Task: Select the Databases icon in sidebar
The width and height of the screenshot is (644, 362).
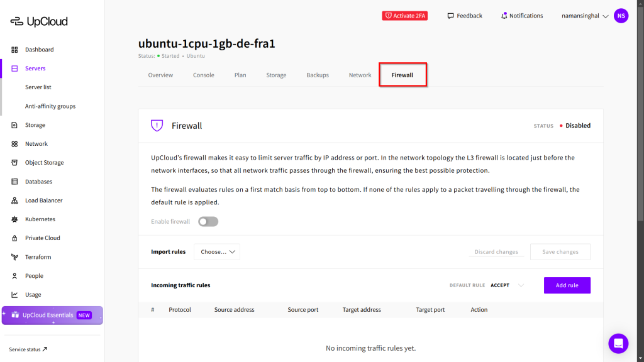Action: (14, 182)
